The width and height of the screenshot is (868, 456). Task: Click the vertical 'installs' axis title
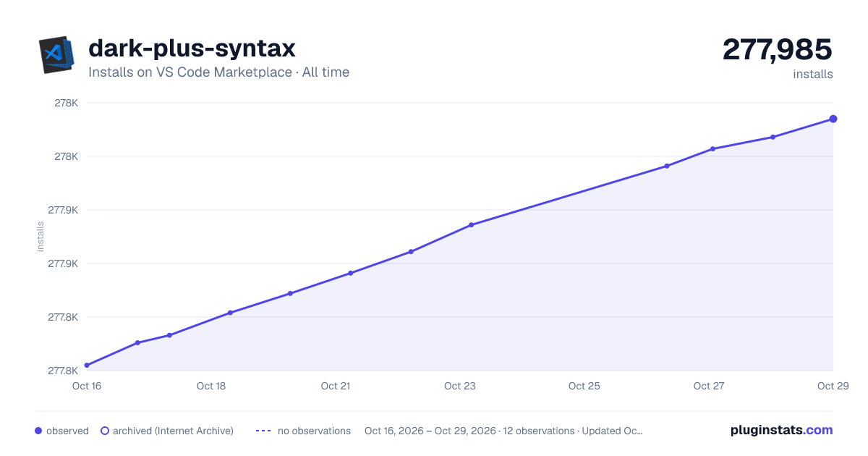pos(41,237)
